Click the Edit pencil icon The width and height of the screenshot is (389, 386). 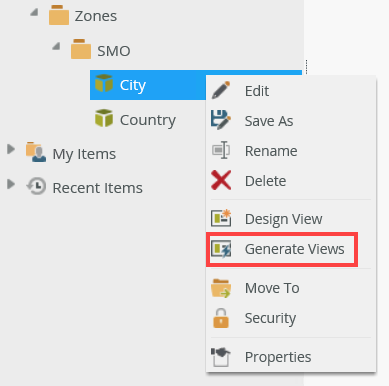[221, 90]
